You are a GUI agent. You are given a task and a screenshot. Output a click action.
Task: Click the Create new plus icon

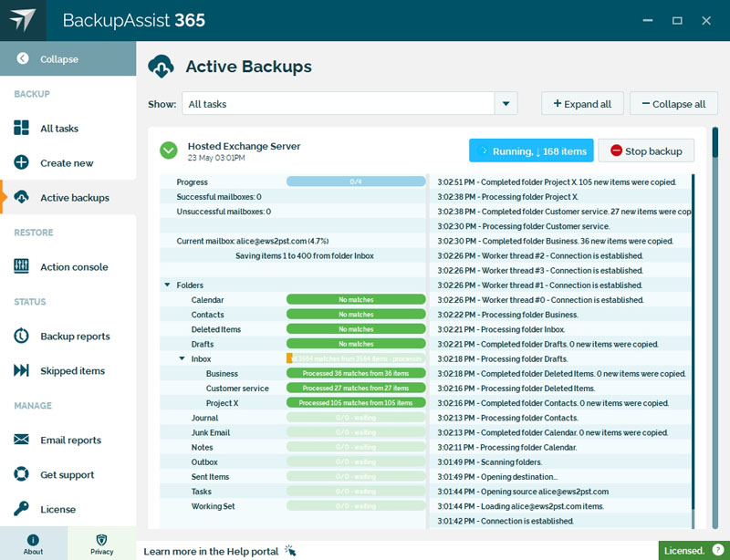tap(21, 162)
